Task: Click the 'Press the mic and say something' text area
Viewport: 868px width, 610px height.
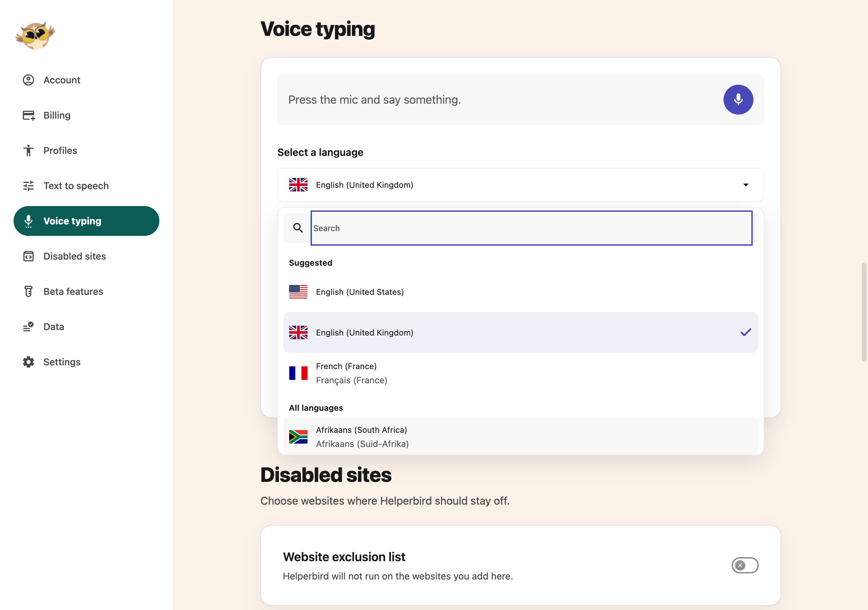Action: click(x=520, y=100)
